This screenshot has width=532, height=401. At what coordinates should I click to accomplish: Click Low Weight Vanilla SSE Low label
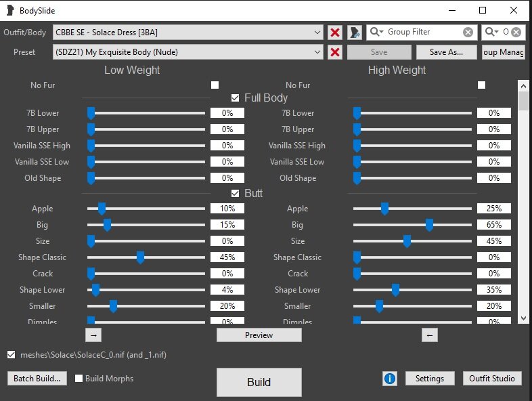42,162
